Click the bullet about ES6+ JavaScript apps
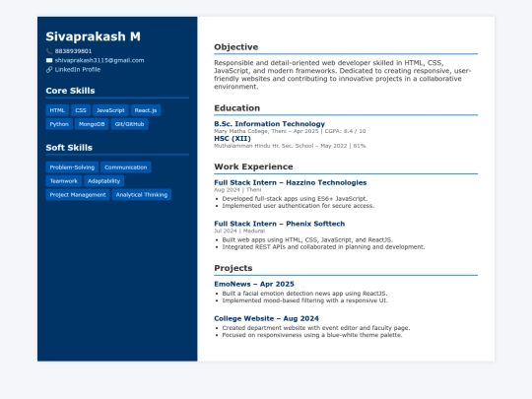Screen dimensions: 532x399 [295, 198]
